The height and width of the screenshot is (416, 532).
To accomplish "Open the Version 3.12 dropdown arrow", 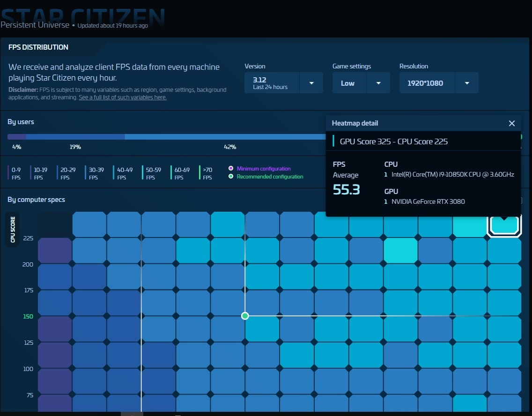I will coord(311,83).
